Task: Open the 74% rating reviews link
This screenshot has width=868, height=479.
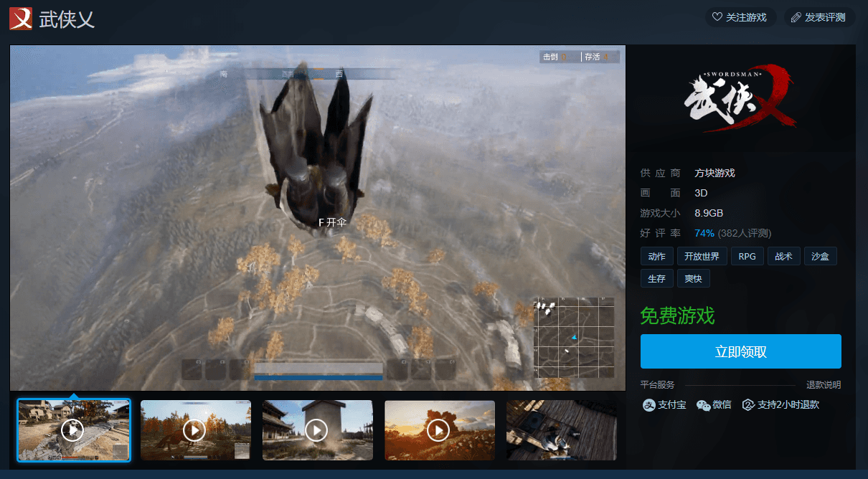Action: point(704,233)
